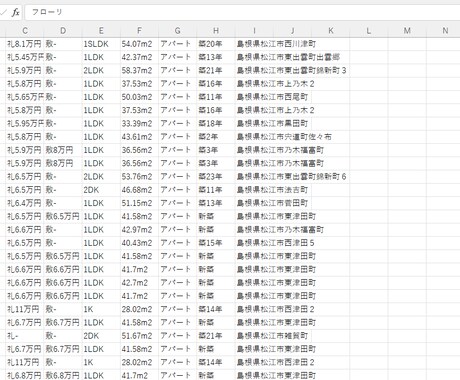Select column C header
The width and height of the screenshot is (460, 380).
tap(25, 31)
